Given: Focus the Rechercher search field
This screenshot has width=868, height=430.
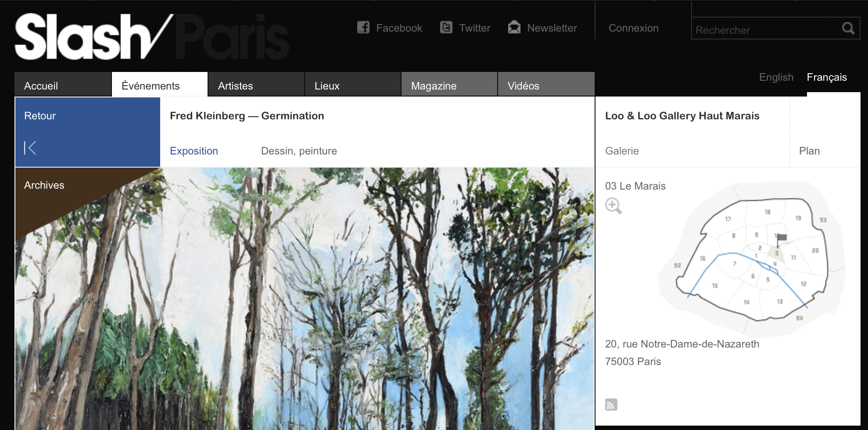Looking at the screenshot, I should tap(766, 29).
